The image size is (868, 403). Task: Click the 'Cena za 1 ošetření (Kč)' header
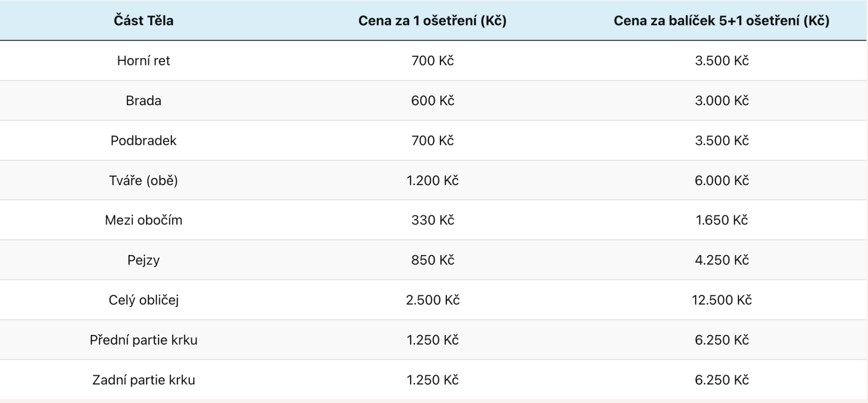pos(432,20)
